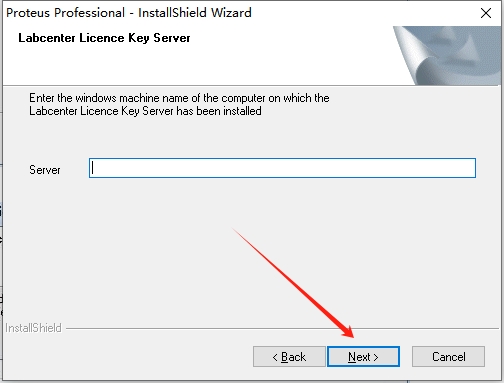Click the red arrow line's tail end
Screen dimensions: 504x383
[233, 229]
